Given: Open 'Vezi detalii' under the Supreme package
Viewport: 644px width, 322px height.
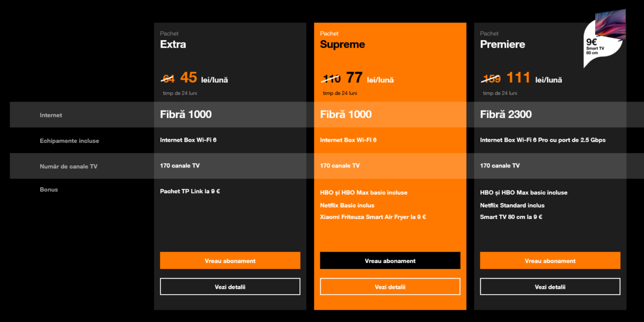Looking at the screenshot, I should [x=390, y=287].
